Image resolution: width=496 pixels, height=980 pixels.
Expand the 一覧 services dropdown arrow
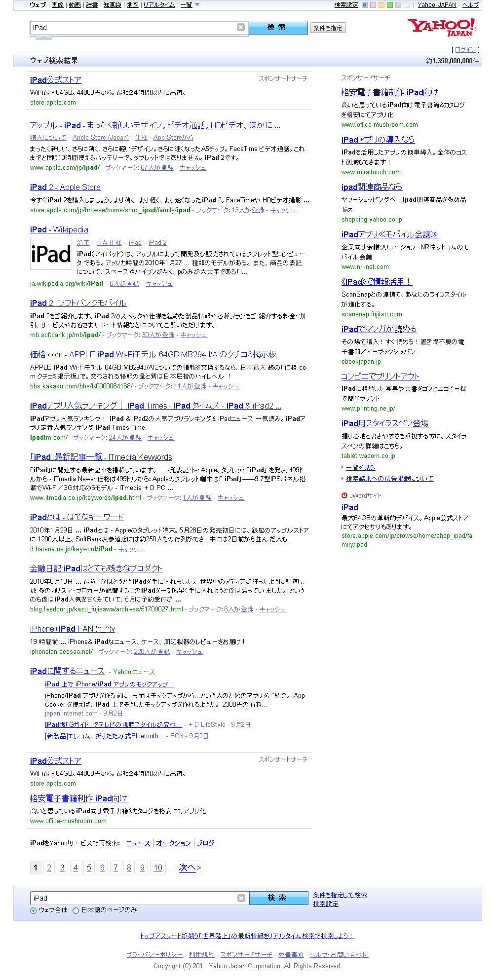197,5
